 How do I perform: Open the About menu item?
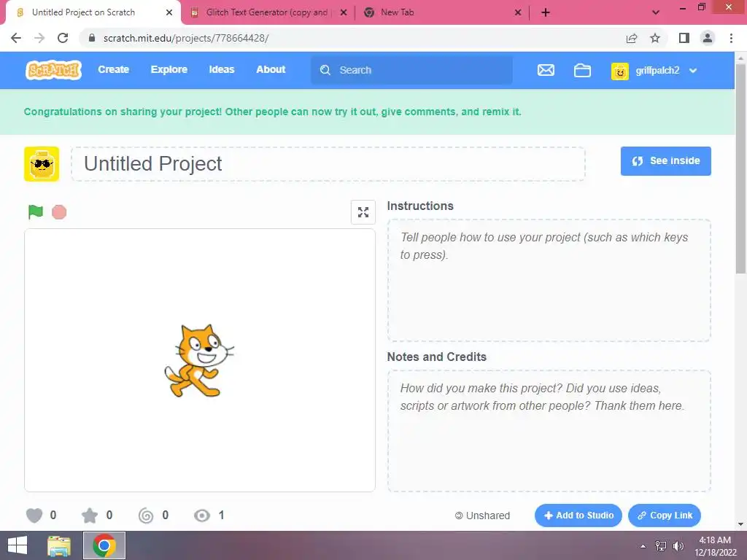click(x=271, y=69)
